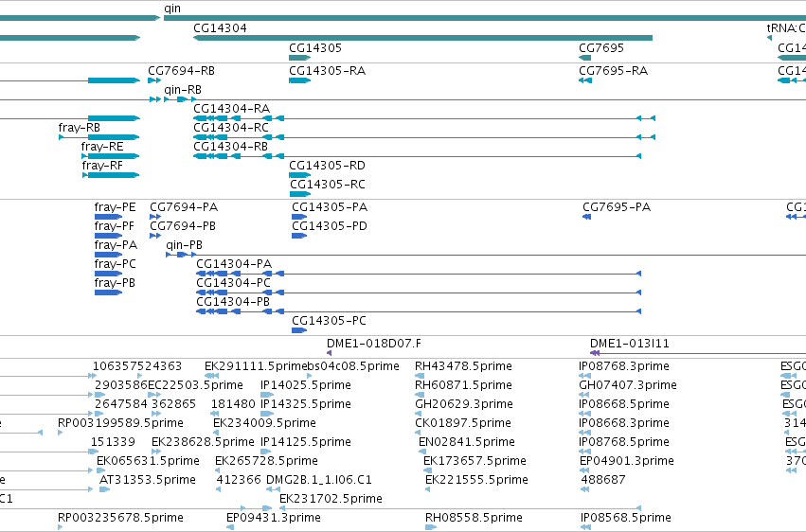Click EST EK265728.5prime

click(x=266, y=462)
